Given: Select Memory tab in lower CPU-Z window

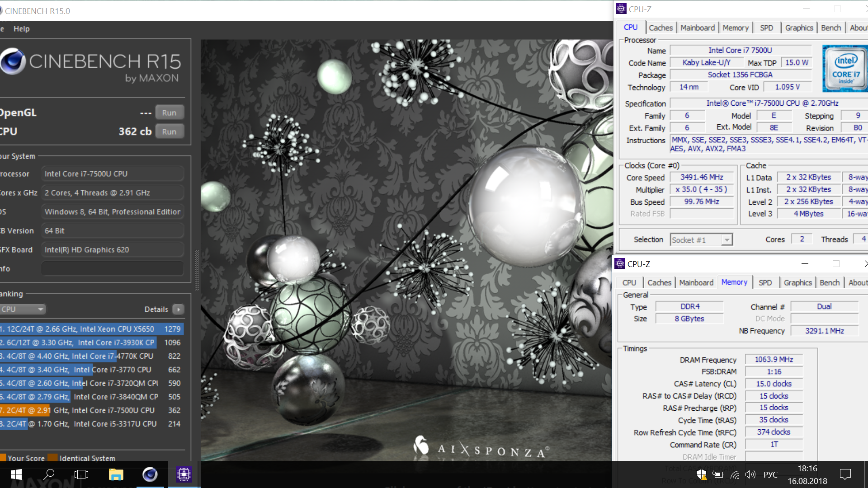Looking at the screenshot, I should 734,282.
